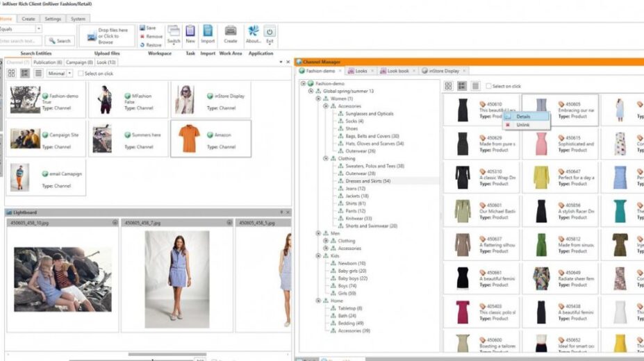Tick Select on click in left entity panel
644x361 pixels.
[x=81, y=73]
